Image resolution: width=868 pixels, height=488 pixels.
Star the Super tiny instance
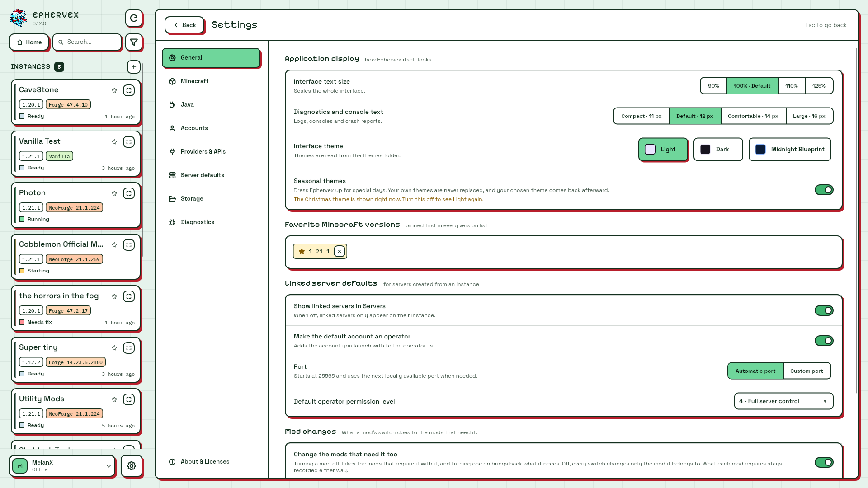point(114,348)
